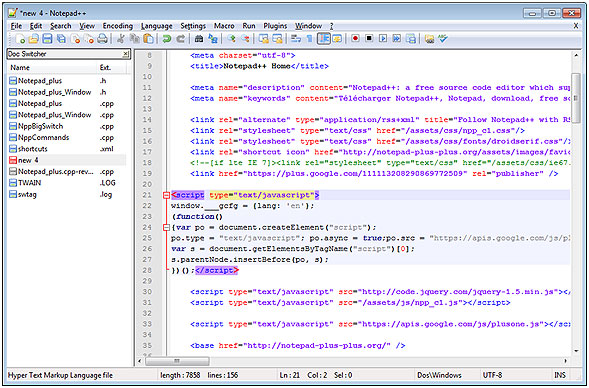Collapse the script fold at line 21
This screenshot has width=589, height=388.
166,195
